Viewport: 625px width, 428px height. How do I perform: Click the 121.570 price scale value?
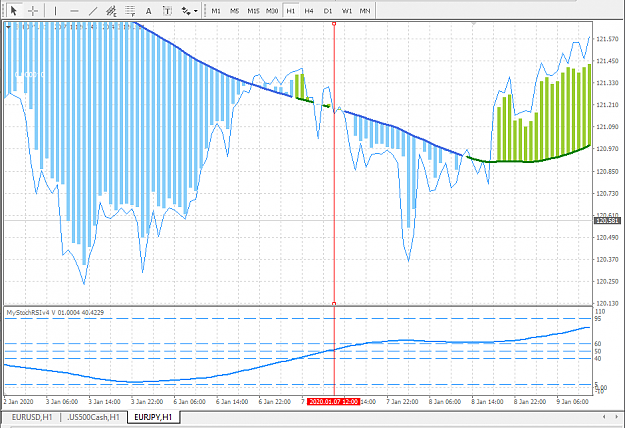[x=607, y=39]
